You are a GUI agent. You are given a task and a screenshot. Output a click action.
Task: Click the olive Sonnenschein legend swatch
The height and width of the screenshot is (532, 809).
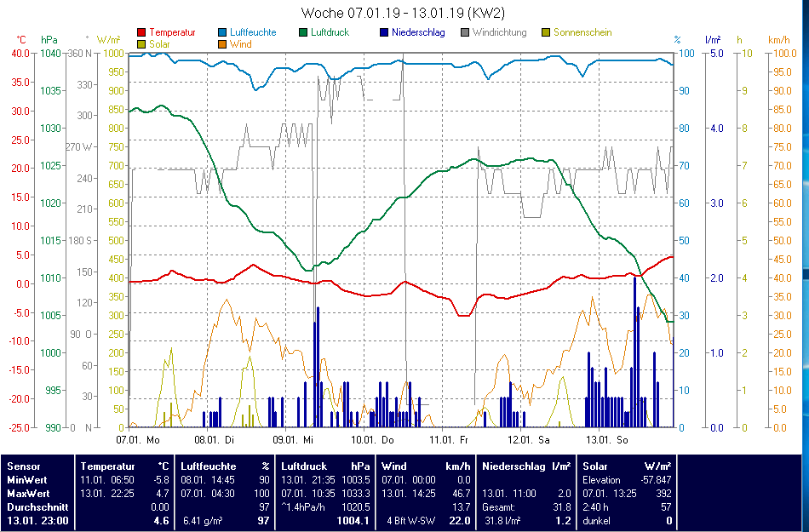click(x=546, y=32)
